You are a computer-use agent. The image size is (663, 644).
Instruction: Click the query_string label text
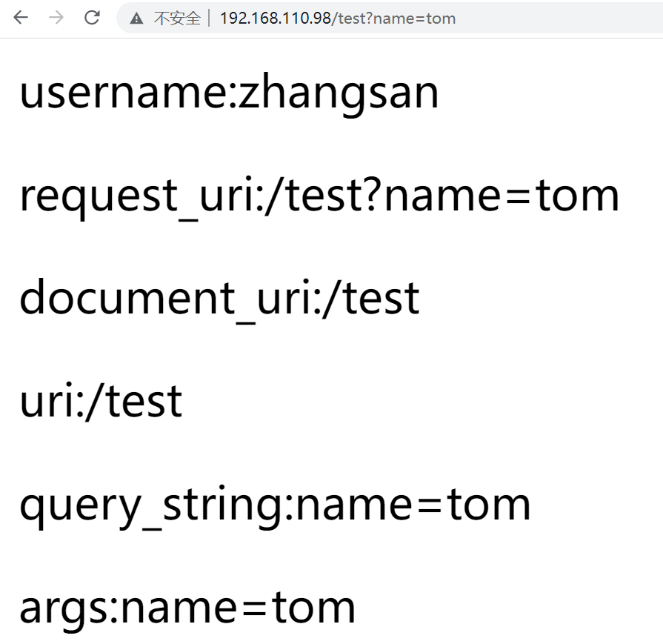pos(150,506)
